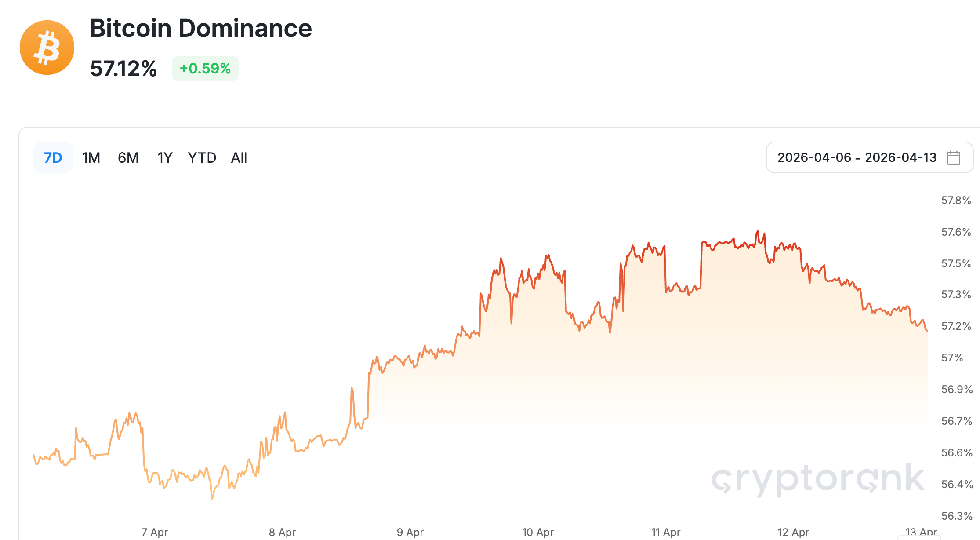Image resolution: width=980 pixels, height=540 pixels.
Task: Show the 1Y chart range
Action: pos(165,157)
